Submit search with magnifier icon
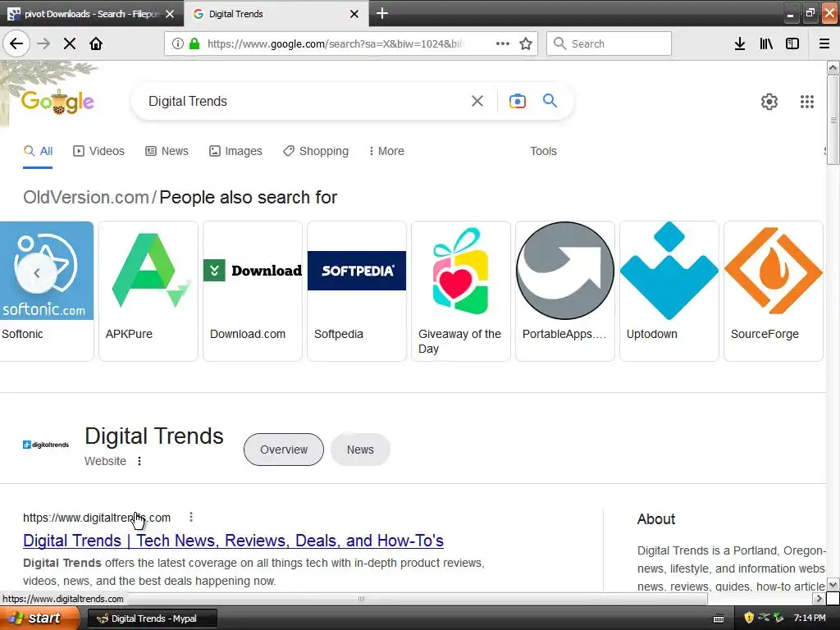 coord(550,100)
